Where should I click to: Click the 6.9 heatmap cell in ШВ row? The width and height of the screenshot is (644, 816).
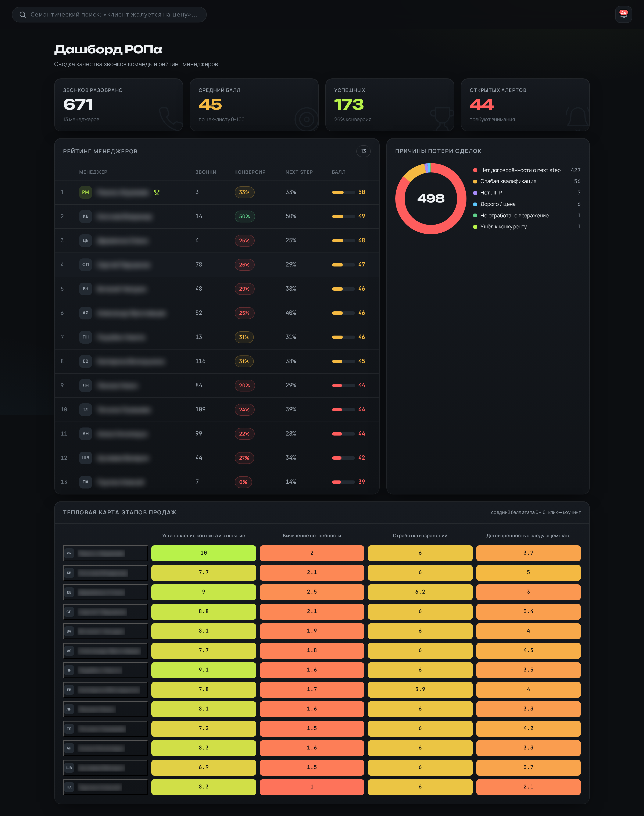204,767
